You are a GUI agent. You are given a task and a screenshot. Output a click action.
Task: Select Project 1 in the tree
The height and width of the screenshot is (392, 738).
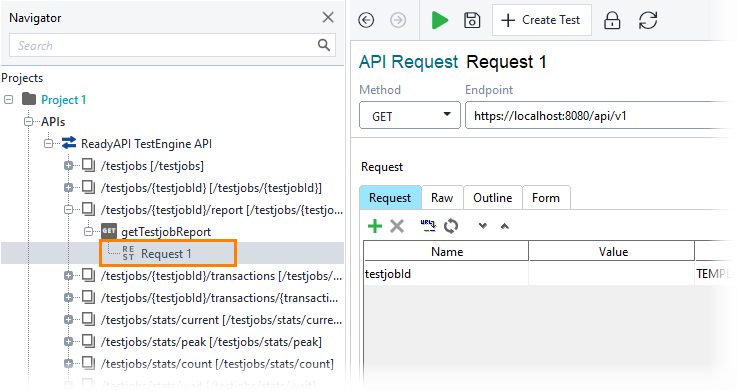[x=64, y=100]
